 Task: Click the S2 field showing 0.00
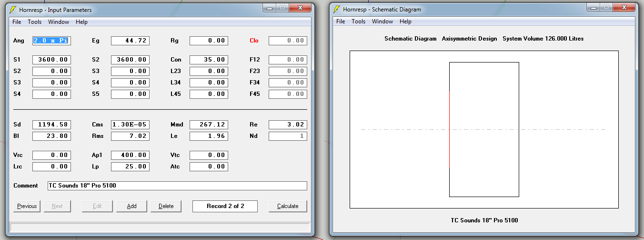[x=51, y=71]
